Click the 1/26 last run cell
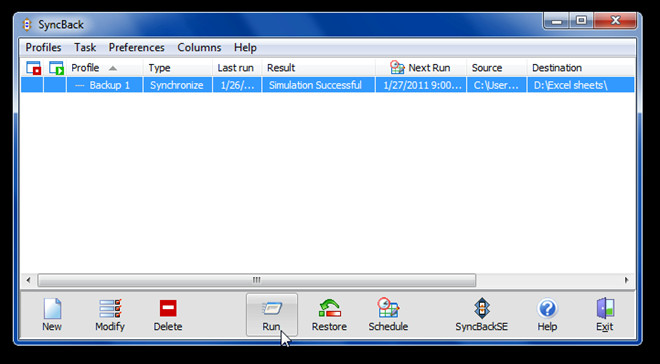 point(237,85)
